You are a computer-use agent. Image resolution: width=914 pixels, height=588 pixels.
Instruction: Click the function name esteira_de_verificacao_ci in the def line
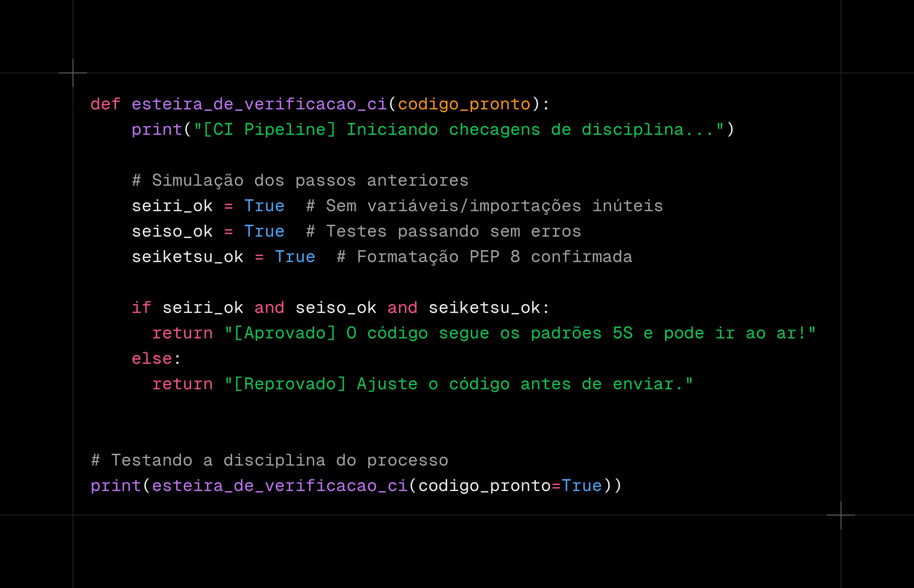[x=259, y=104]
